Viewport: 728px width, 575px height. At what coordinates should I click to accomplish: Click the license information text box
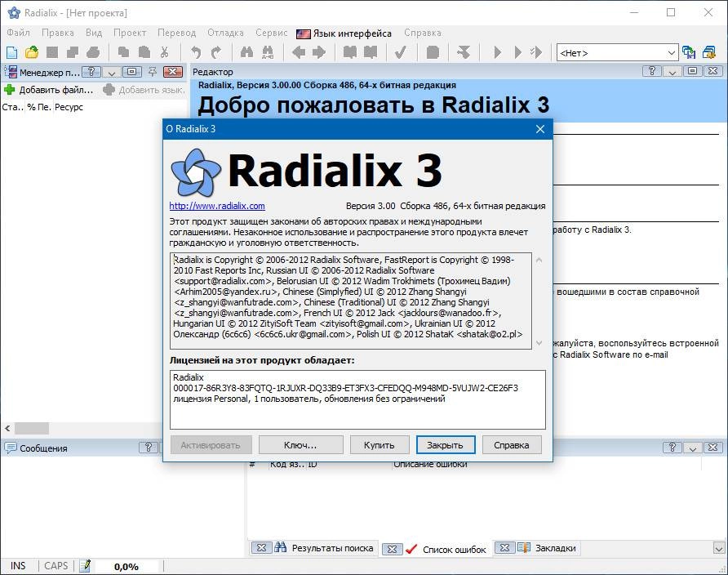click(357, 399)
